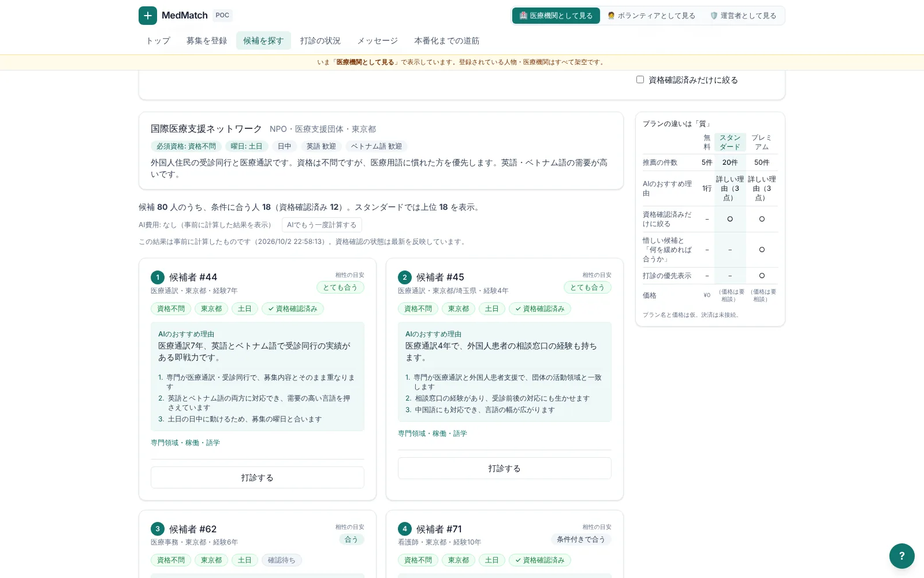
Task: Click the 候補者 #45 name heading
Action: point(440,277)
